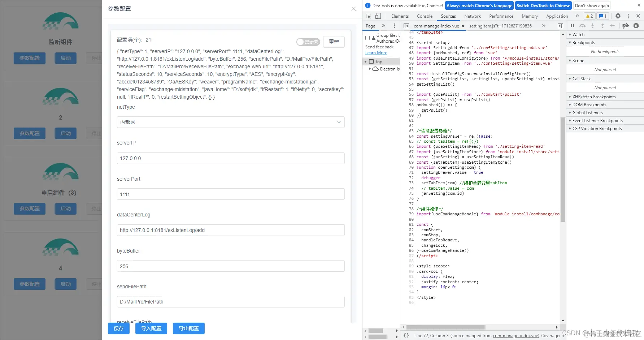
Task: Click the code editor vertical scrollbar
Action: (x=563, y=169)
